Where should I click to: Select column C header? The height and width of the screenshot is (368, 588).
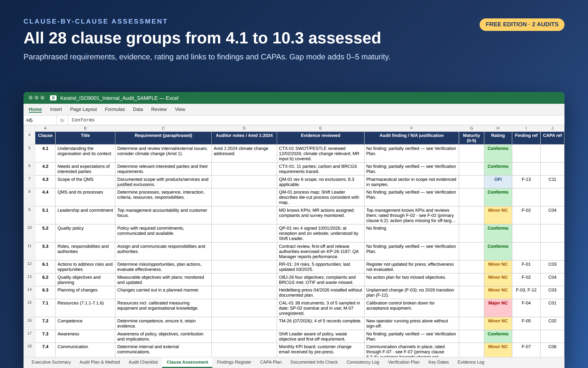tap(163, 128)
